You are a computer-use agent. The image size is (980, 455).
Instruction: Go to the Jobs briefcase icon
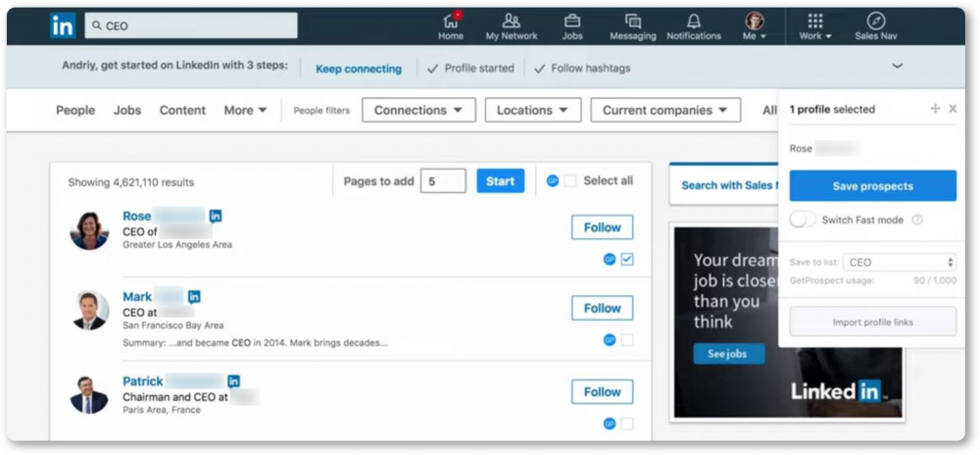pos(572,22)
